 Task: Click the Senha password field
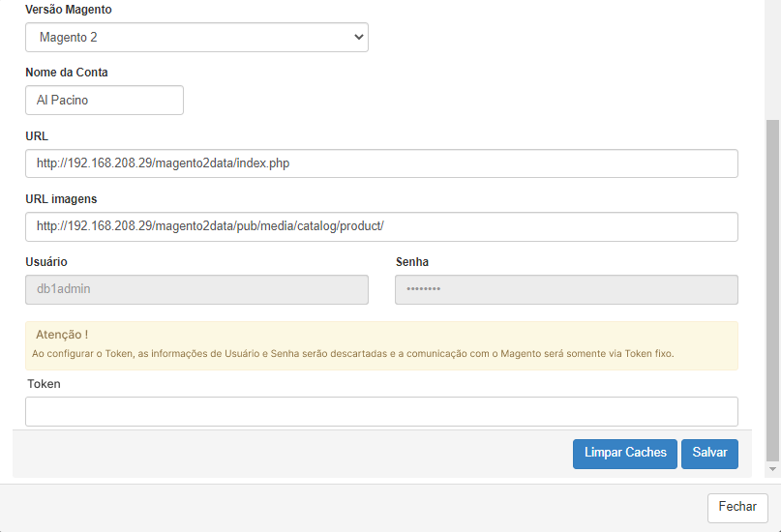pos(566,289)
